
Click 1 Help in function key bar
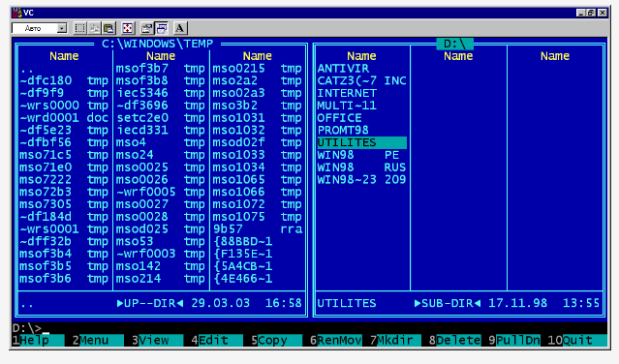pos(38,340)
